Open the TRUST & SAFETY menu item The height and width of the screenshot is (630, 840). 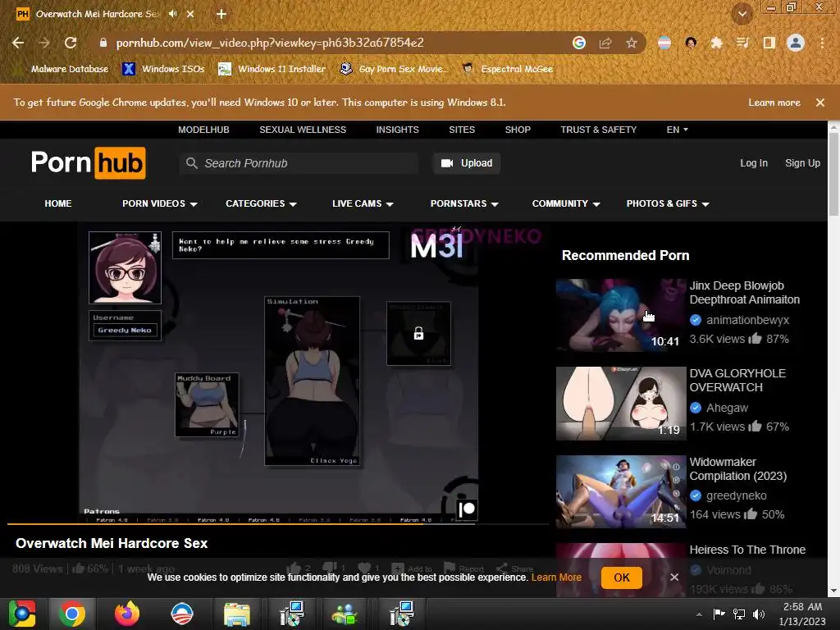coord(598,130)
